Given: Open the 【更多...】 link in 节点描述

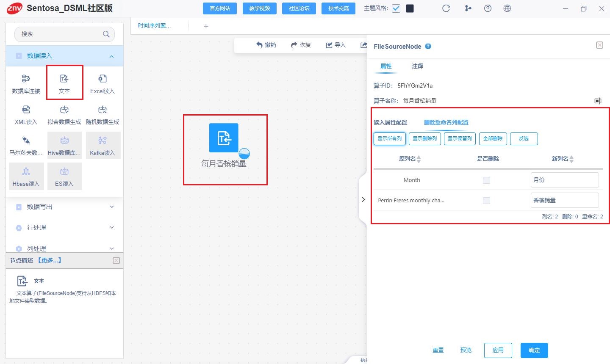Looking at the screenshot, I should click(50, 260).
